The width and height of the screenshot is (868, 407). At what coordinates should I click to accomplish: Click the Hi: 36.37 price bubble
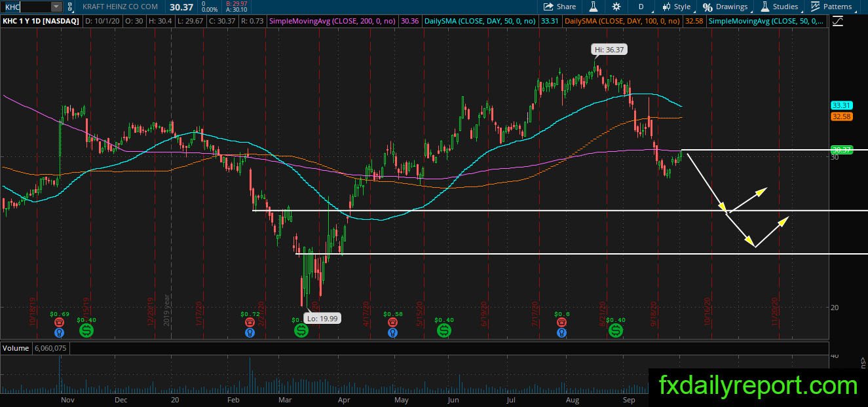[x=609, y=49]
